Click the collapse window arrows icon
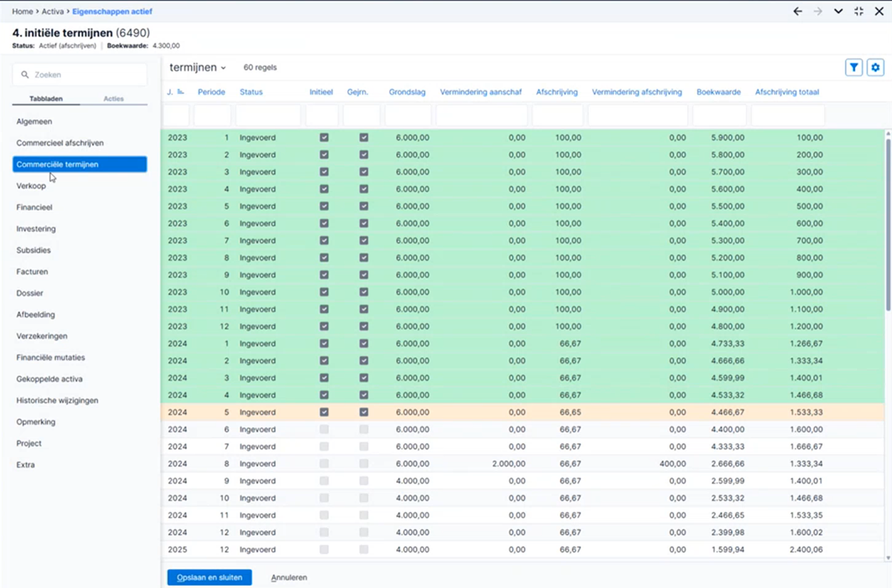The image size is (892, 588). click(x=858, y=11)
